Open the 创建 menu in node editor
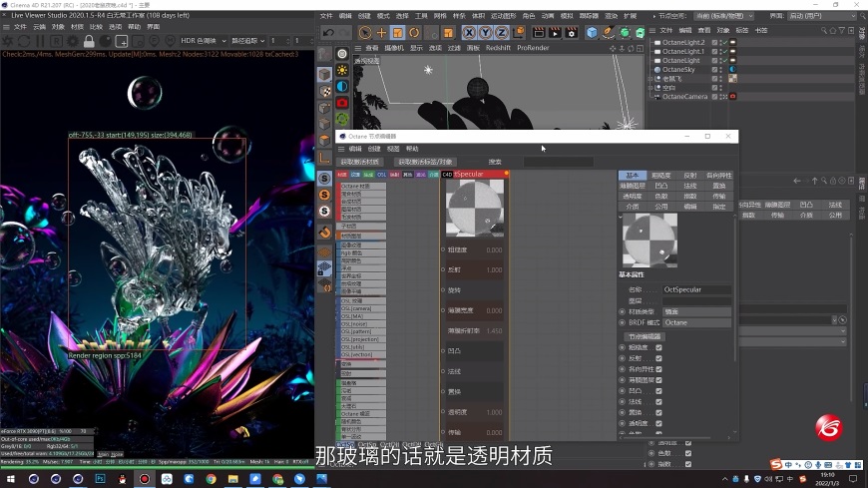This screenshot has width=868, height=488. tap(372, 149)
